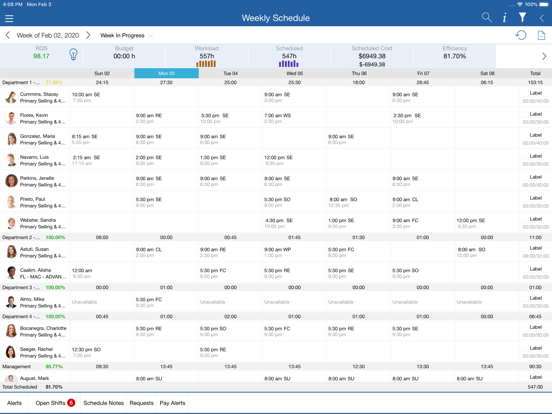Viewport: 552px width, 414px height.
Task: Open Jenelle Perkins profile photo
Action: tap(11, 181)
